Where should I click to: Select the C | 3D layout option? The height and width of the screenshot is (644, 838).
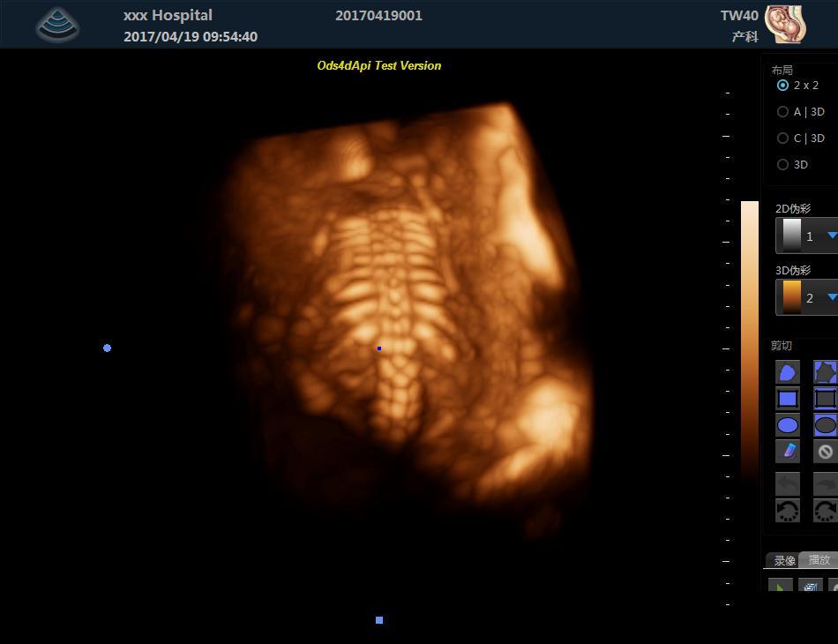pyautogui.click(x=801, y=138)
